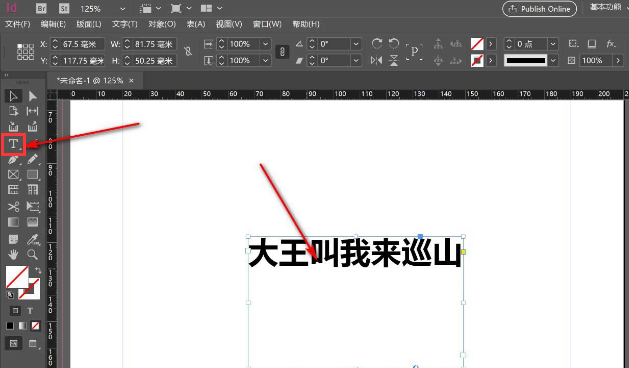Click the reference point locator grid

(x=25, y=52)
